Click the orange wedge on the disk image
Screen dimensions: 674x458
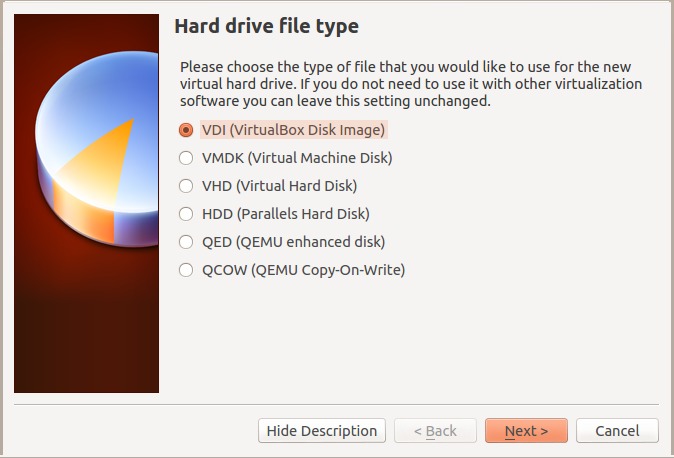click(112, 160)
